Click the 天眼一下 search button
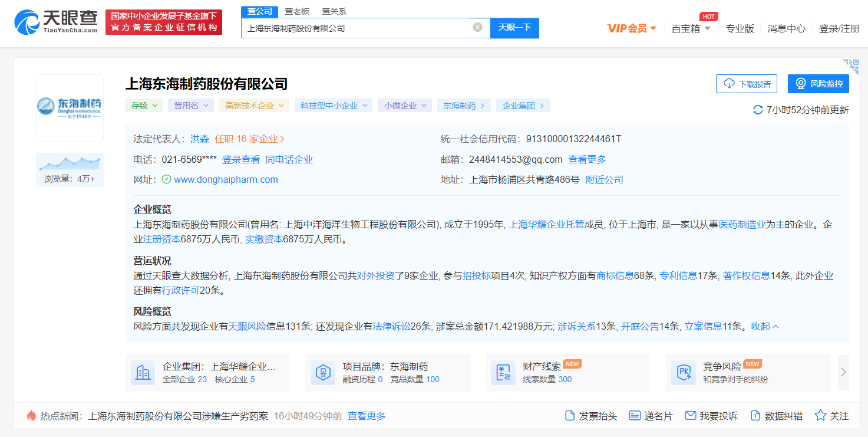868x437 pixels. pos(514,28)
